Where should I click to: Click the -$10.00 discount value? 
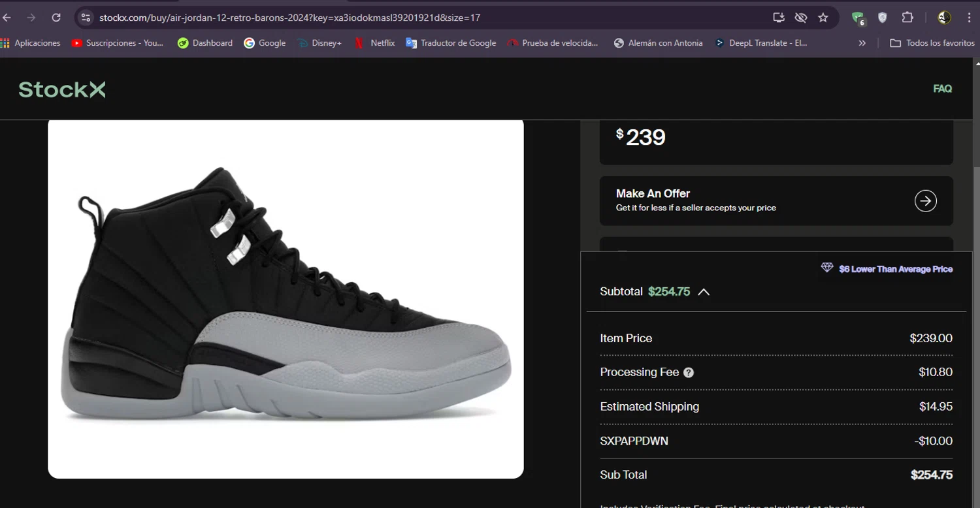tap(934, 441)
